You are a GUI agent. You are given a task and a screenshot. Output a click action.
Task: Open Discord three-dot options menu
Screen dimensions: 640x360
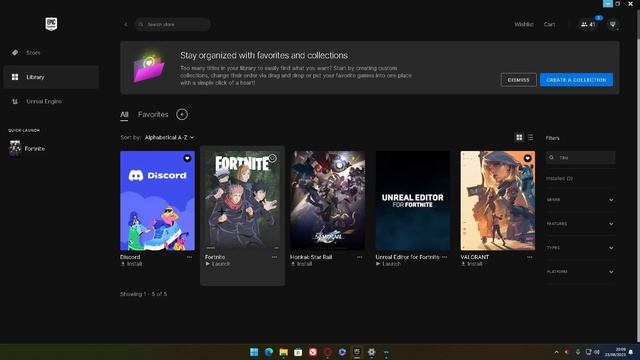click(189, 257)
